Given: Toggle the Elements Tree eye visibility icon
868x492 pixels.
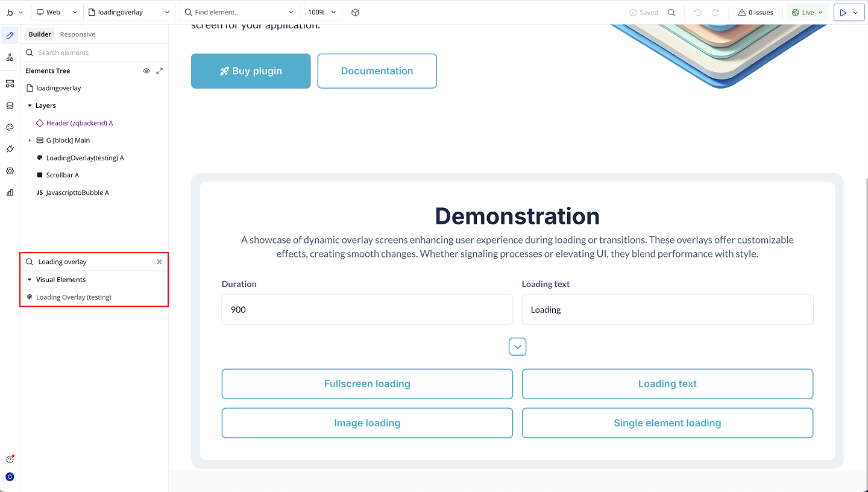Looking at the screenshot, I should [x=146, y=71].
